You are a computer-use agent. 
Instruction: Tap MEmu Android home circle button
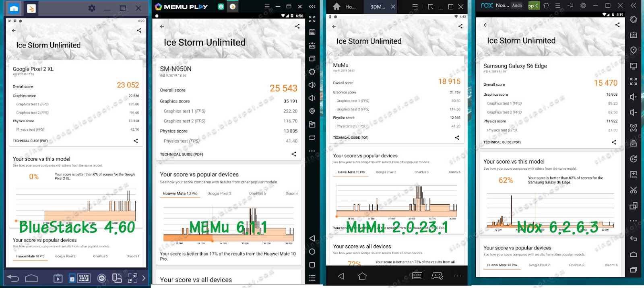pos(312,252)
